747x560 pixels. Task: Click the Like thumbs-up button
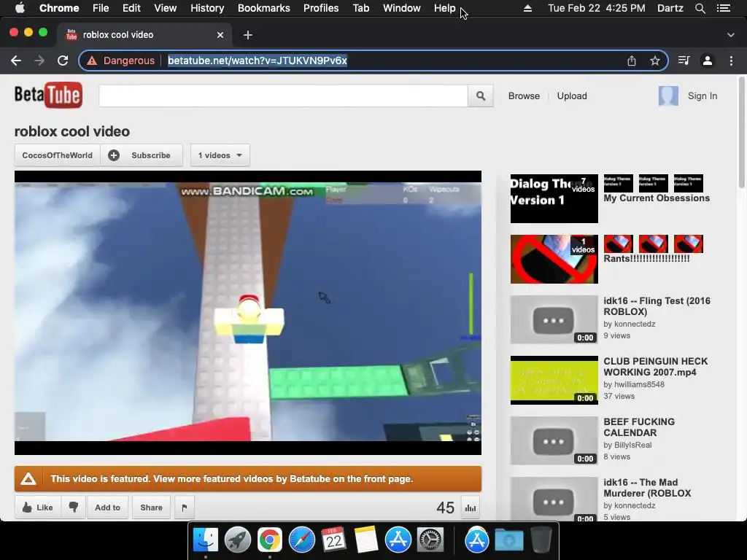(x=38, y=507)
